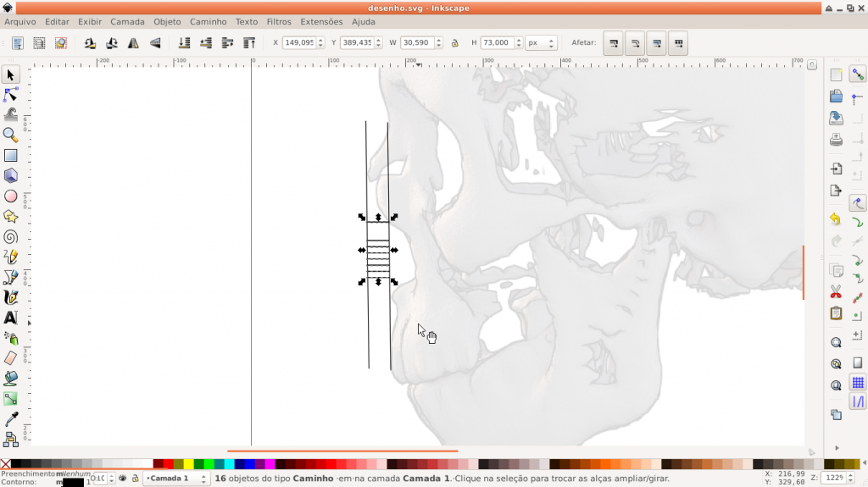Open the Editar menu
This screenshot has height=487, width=868.
click(57, 21)
